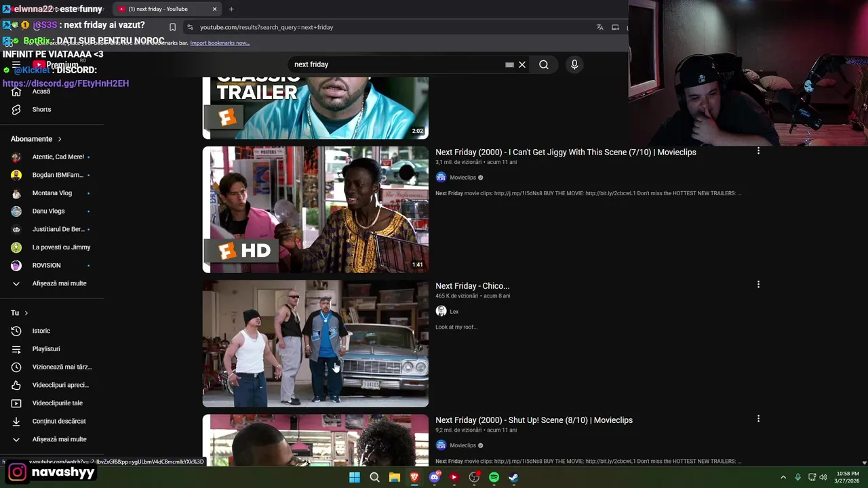Open Discord from the taskbar
Viewport: 868px width, 488px height.
pos(435,477)
